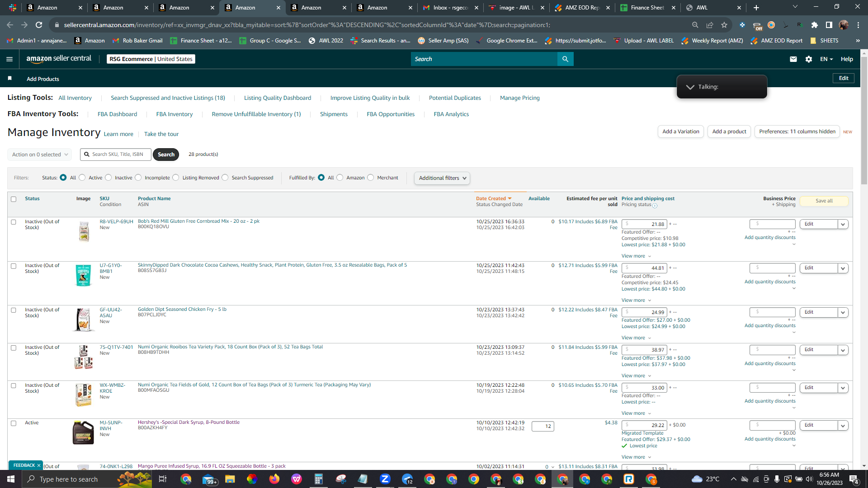Image resolution: width=868 pixels, height=488 pixels.
Task: Go back with the browser back arrow
Action: (10, 25)
